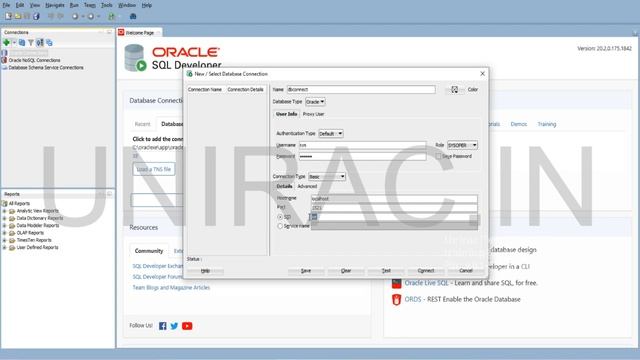Switch to the Advanced tab
Viewport: 640px width, 360px height.
coord(307,186)
